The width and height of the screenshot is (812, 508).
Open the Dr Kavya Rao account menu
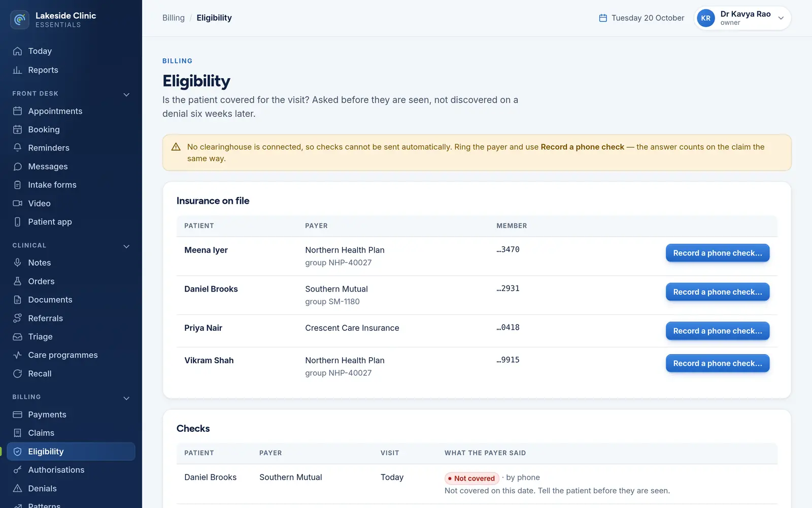coord(742,18)
